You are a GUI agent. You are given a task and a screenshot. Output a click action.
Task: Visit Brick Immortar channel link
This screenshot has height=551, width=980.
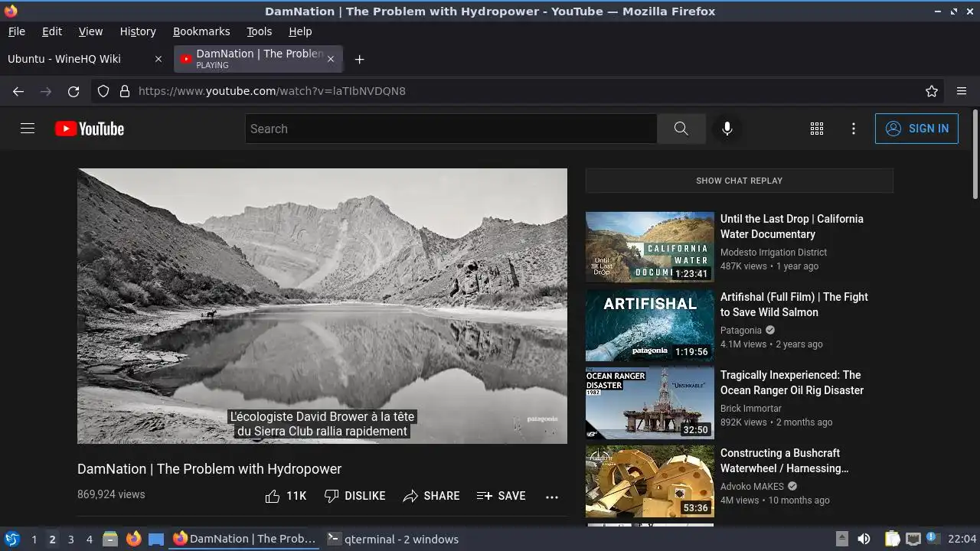pyautogui.click(x=751, y=409)
